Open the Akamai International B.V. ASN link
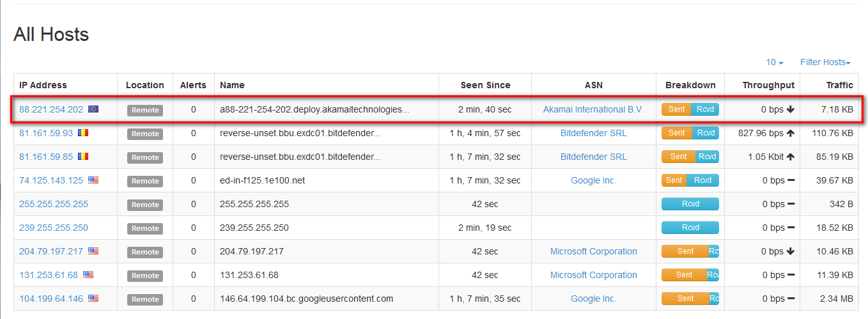The height and width of the screenshot is (319, 868). coord(593,109)
